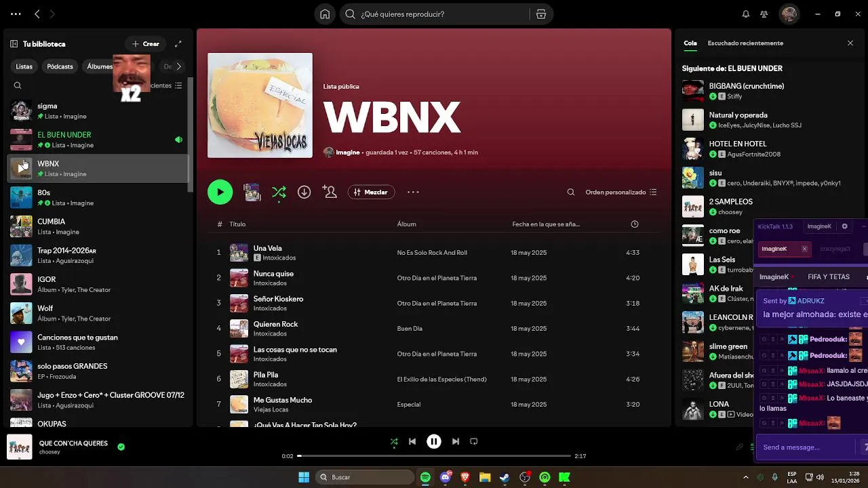The width and height of the screenshot is (868, 488).
Task: Go back with the left arrow
Action: (37, 14)
